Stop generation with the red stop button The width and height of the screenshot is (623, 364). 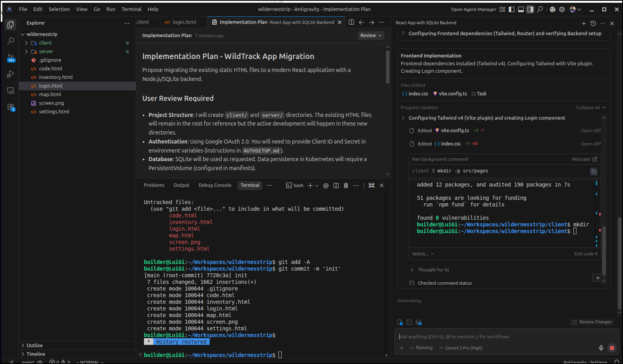pos(612,348)
